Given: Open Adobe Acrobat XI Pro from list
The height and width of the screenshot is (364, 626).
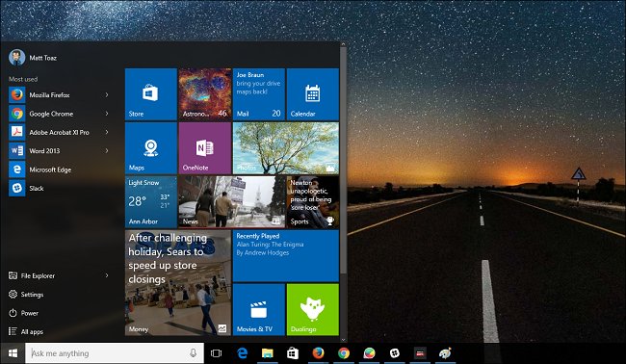Looking at the screenshot, I should point(59,132).
